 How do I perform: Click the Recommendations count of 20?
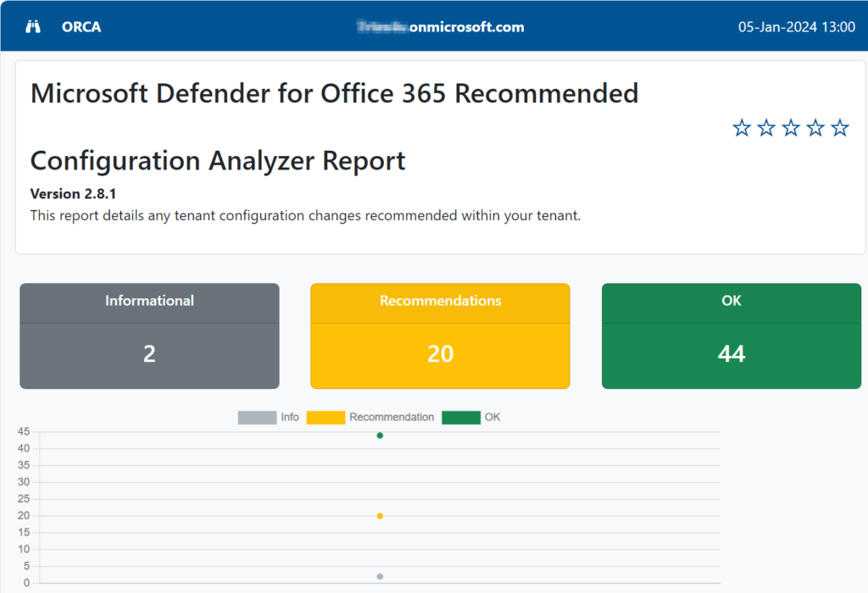(440, 353)
